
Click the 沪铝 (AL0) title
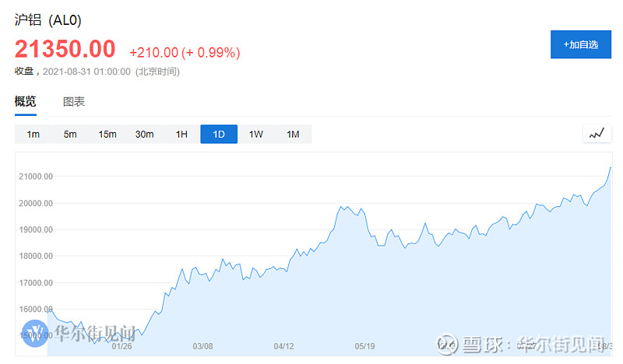pos(48,19)
